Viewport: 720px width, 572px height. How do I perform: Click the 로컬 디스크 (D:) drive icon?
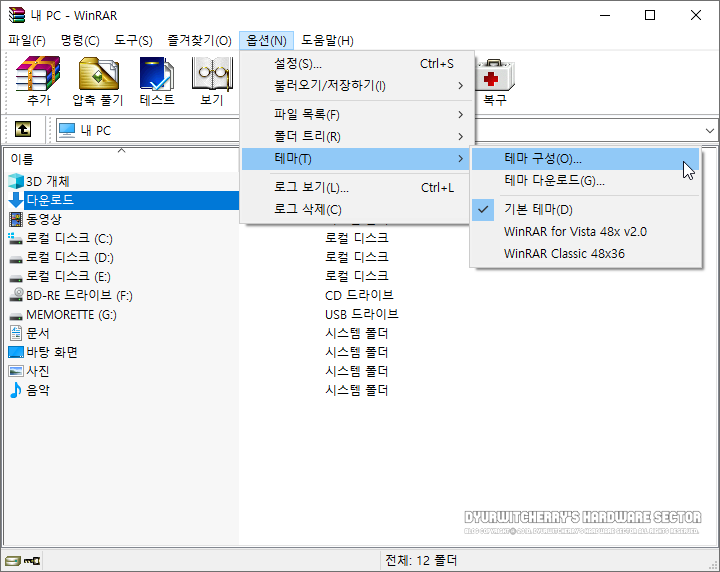tap(16, 258)
